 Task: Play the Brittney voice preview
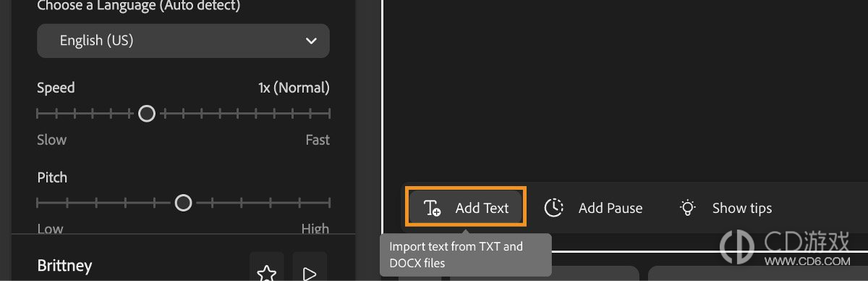[310, 272]
